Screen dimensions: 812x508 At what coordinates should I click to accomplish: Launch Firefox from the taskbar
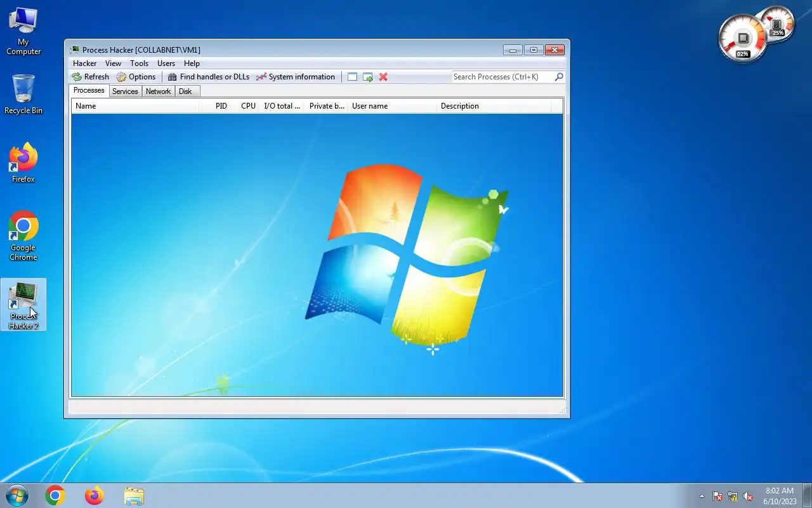[x=95, y=495]
